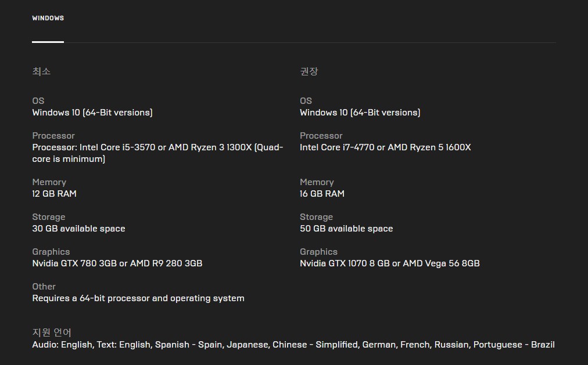
Task: Click the 최소 heading
Action: coord(41,71)
